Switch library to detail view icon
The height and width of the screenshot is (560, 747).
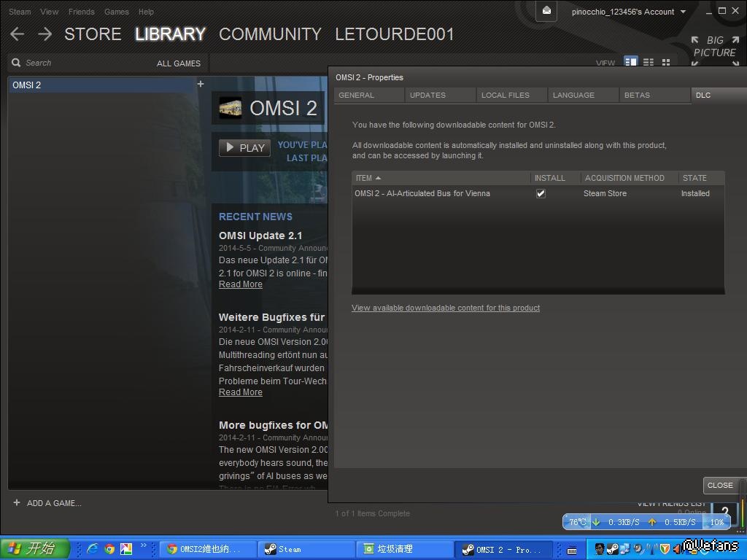point(631,63)
